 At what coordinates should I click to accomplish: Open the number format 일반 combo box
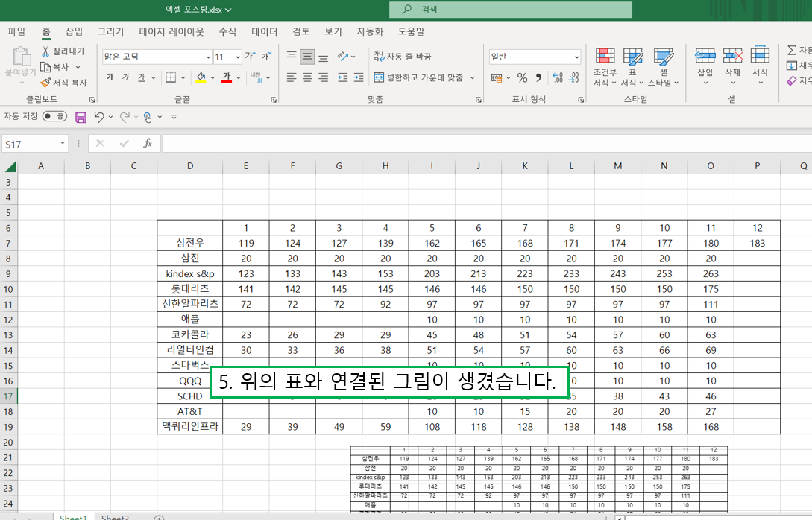[535, 57]
